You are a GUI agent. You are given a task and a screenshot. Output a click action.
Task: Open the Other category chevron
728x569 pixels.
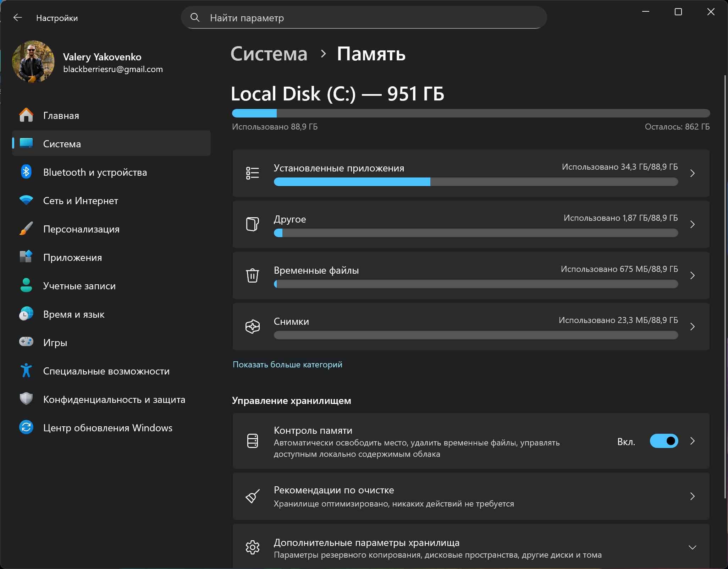point(692,224)
